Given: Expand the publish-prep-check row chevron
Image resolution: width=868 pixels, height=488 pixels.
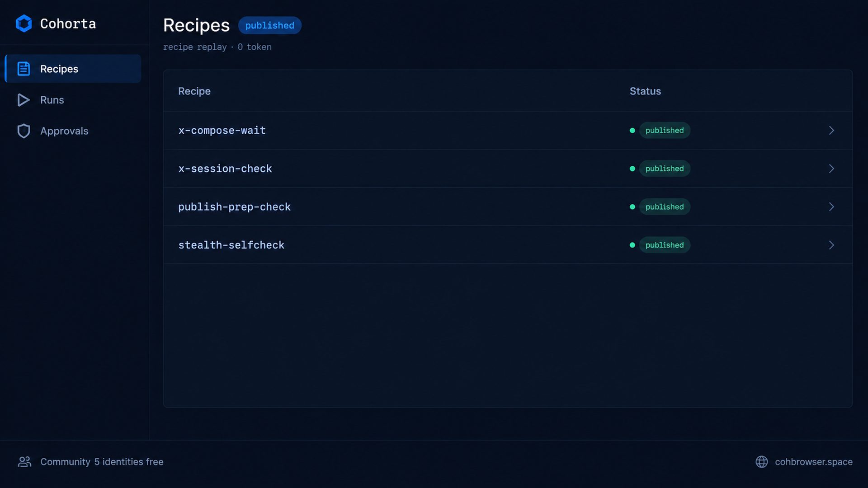Looking at the screenshot, I should coord(831,207).
